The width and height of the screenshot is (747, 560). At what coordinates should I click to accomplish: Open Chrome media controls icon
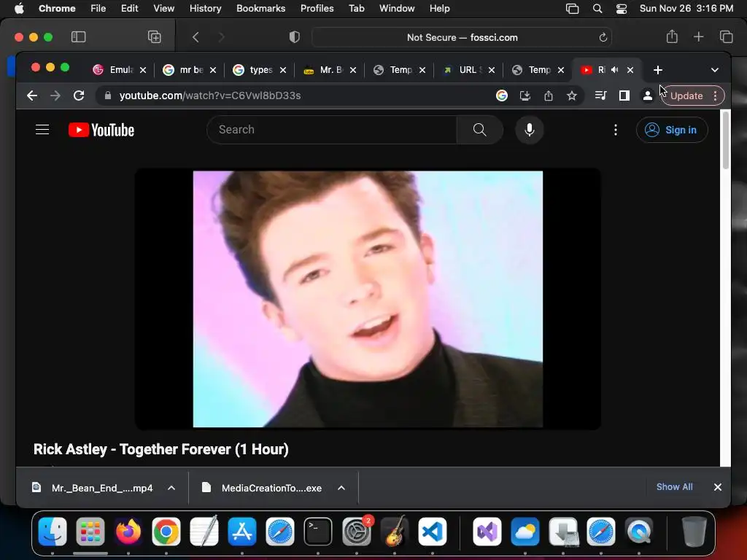click(x=601, y=96)
